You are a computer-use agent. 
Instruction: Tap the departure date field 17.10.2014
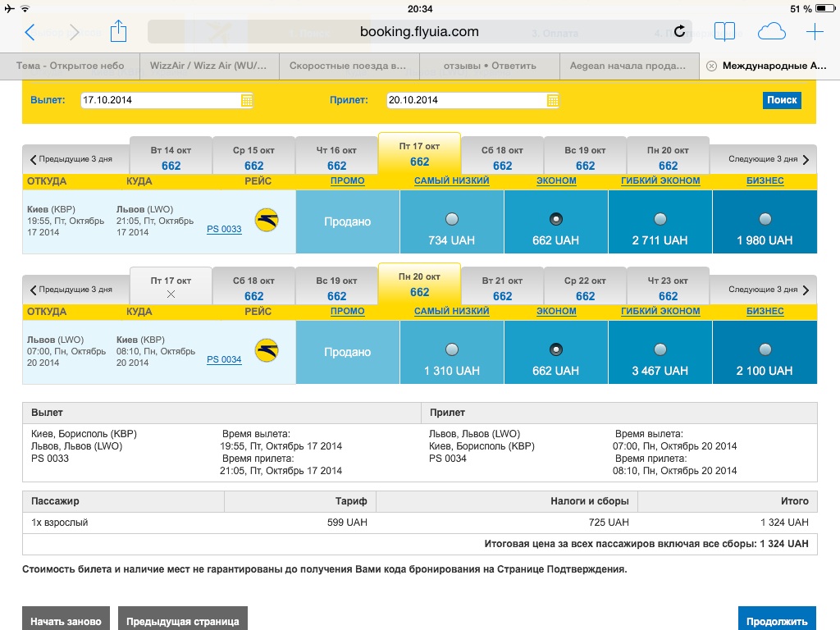tap(160, 100)
